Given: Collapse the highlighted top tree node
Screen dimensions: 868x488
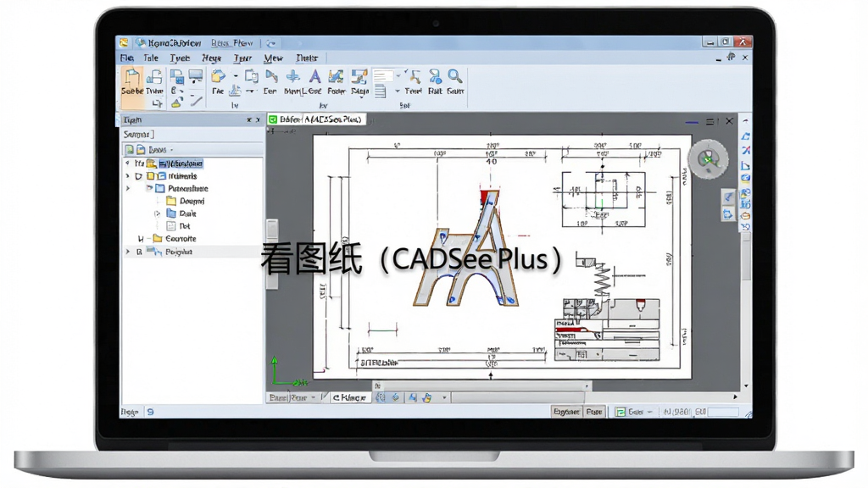Looking at the screenshot, I should [127, 164].
